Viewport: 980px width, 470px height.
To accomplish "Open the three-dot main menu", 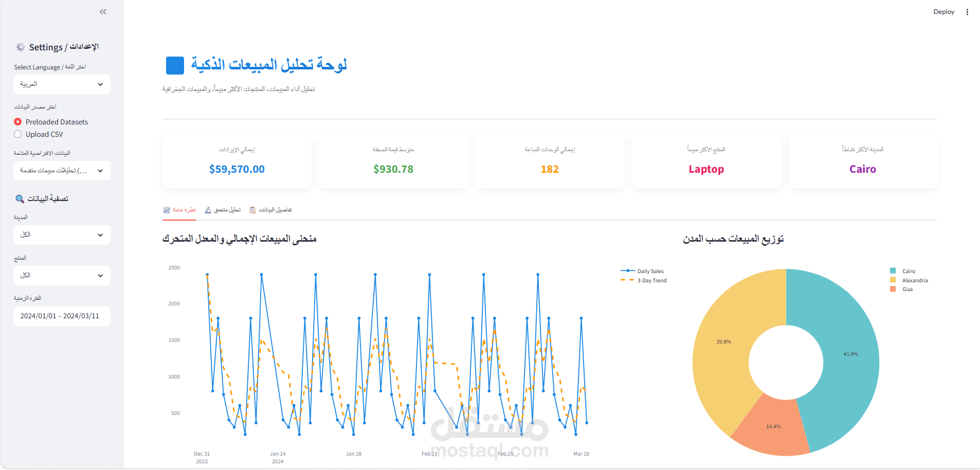I will click(967, 12).
